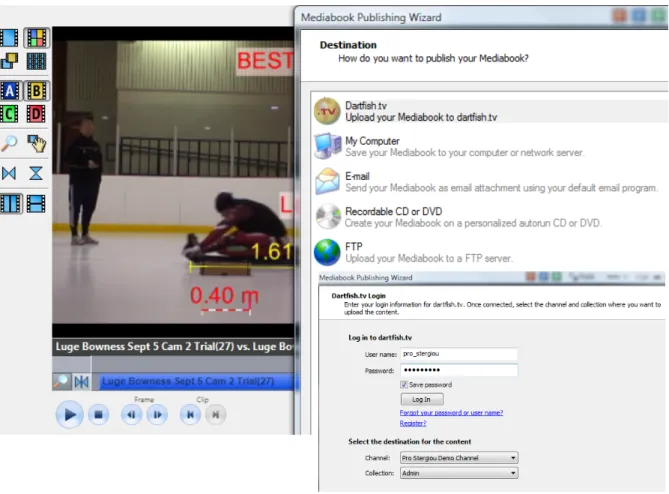The height and width of the screenshot is (494, 669).
Task: Flip video horizontally with mirror icon
Action: tap(9, 173)
